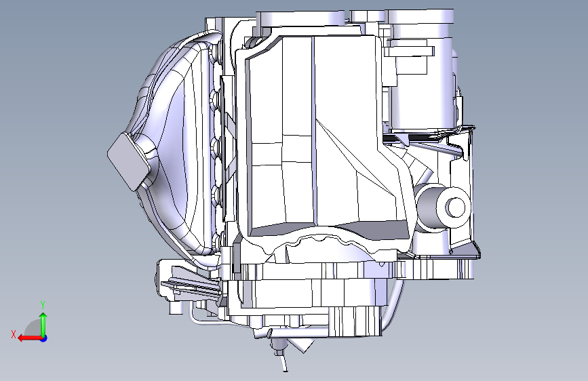Click the red X axis arrow of the triad

(30, 338)
